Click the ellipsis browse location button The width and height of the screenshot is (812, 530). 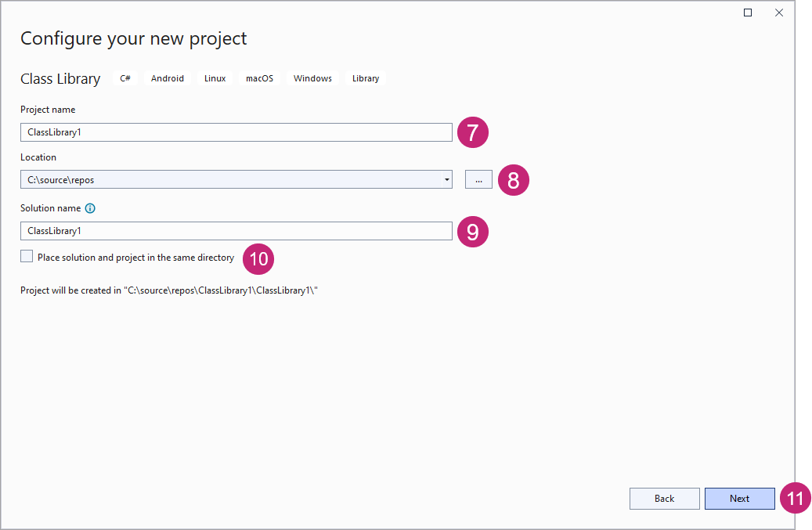[478, 180]
